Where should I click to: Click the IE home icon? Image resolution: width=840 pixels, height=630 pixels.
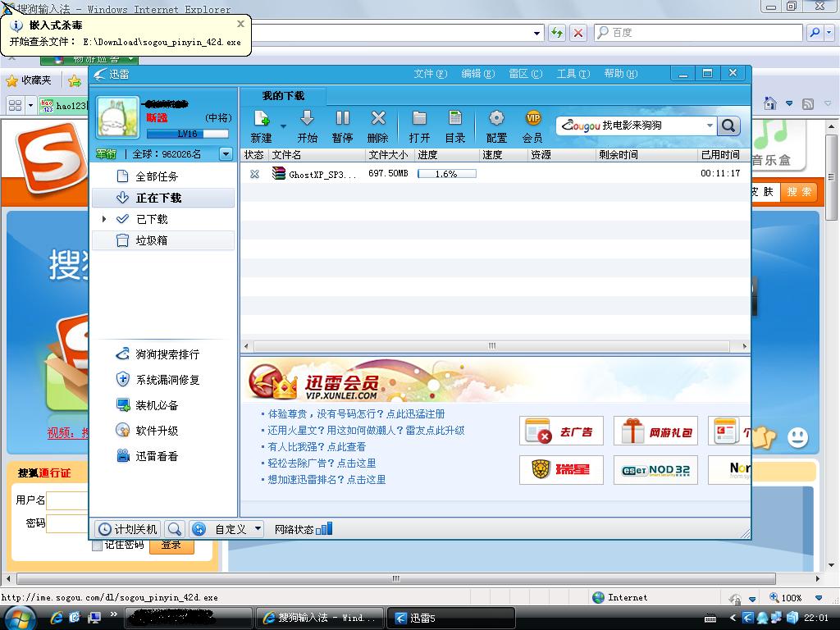click(x=769, y=103)
